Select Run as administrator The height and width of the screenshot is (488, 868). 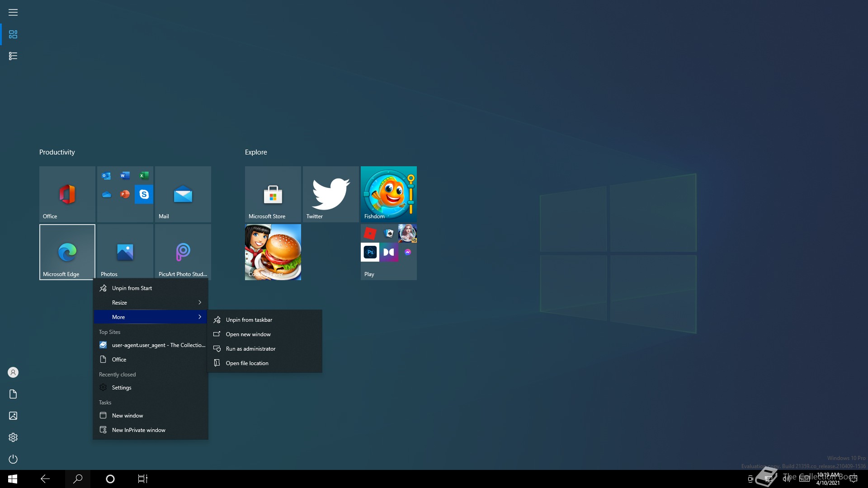pos(265,349)
